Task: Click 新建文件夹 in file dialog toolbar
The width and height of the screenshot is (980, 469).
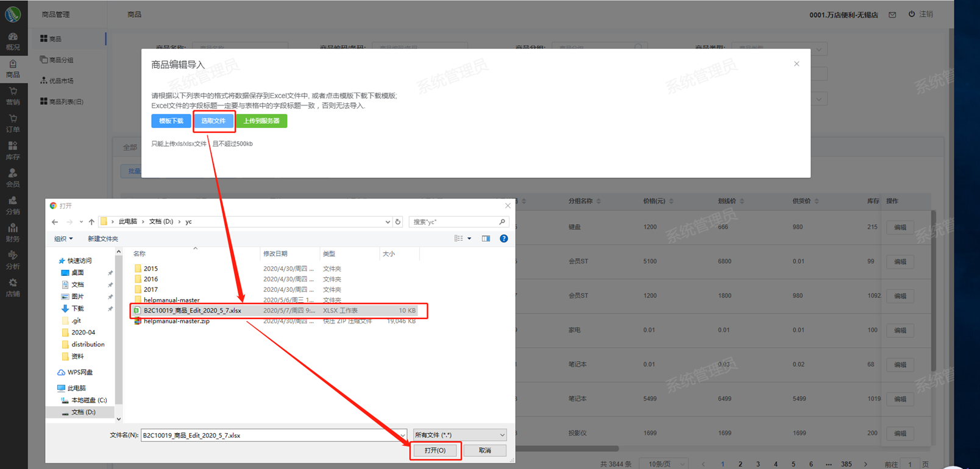Action: click(103, 239)
